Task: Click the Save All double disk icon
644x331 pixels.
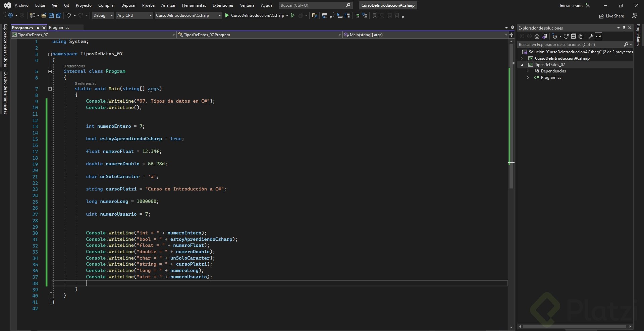Action: click(59, 15)
